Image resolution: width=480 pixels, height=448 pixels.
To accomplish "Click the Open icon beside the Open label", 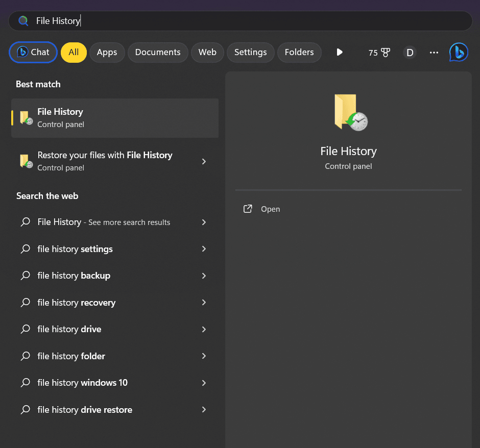I will click(x=247, y=209).
